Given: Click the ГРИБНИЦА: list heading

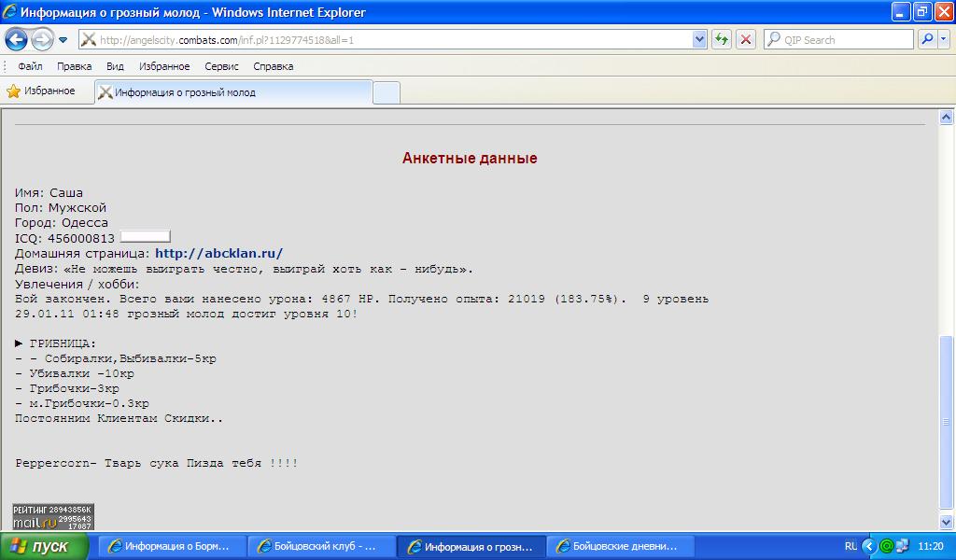Looking at the screenshot, I should point(63,343).
